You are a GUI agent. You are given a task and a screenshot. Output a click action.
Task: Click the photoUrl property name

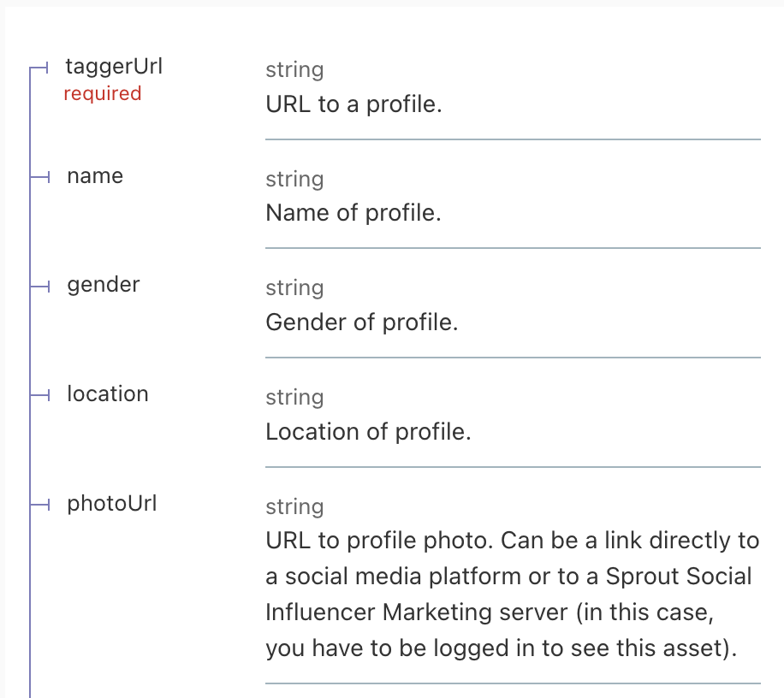click(112, 503)
